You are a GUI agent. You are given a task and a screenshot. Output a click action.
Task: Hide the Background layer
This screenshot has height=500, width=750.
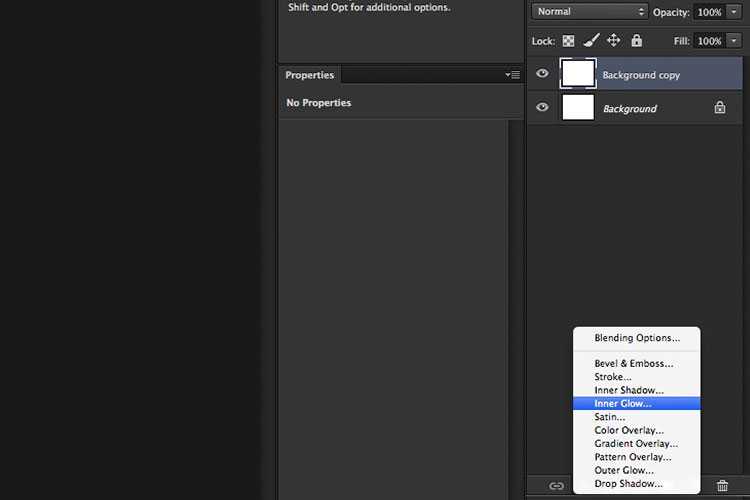(x=542, y=107)
